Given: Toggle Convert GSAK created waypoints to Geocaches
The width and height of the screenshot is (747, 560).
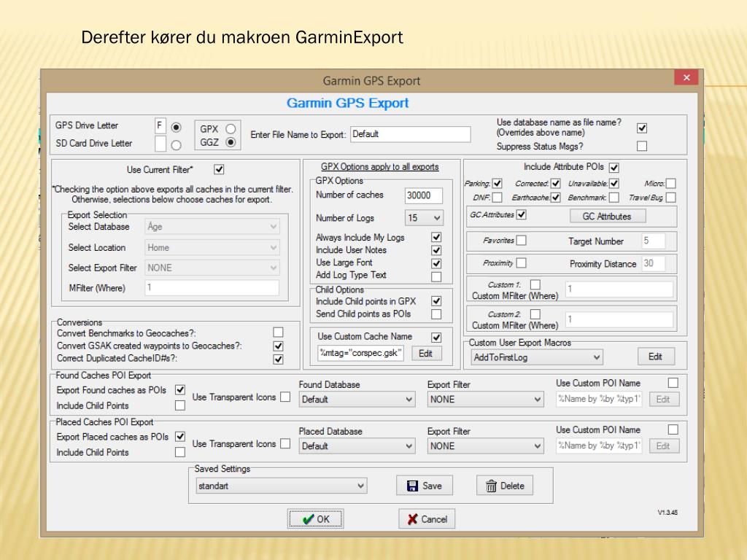Looking at the screenshot, I should [278, 346].
